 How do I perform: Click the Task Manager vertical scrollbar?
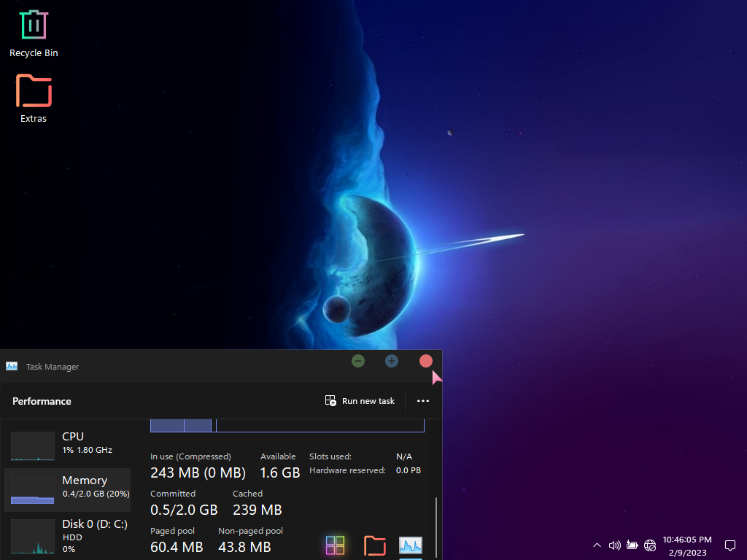[x=436, y=528]
